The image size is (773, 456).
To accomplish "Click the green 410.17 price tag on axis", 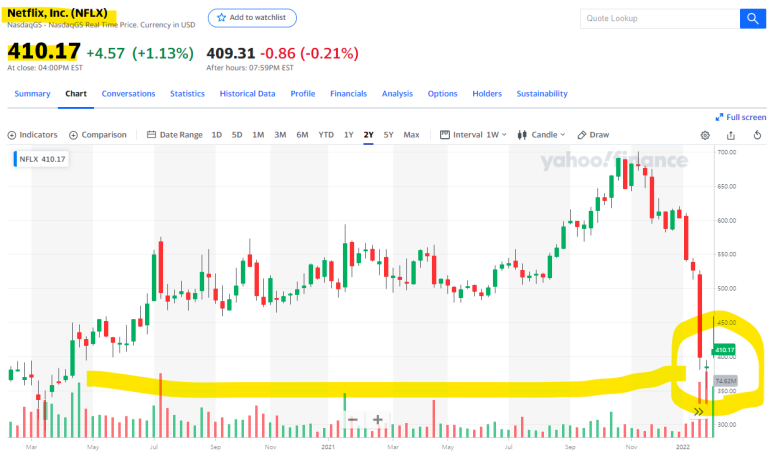I will point(724,350).
